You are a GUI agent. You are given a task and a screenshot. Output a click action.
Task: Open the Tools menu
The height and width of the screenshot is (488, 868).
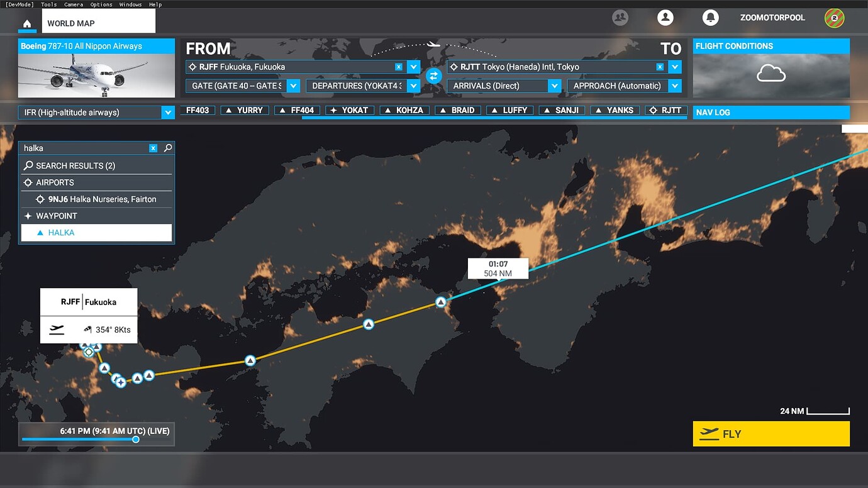[x=48, y=4]
